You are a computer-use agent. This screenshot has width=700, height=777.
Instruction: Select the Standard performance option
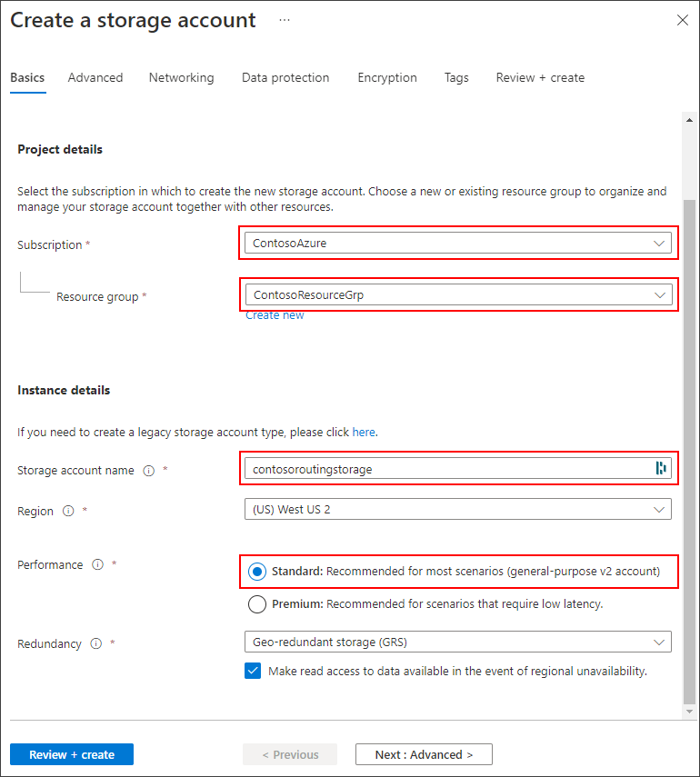[257, 572]
